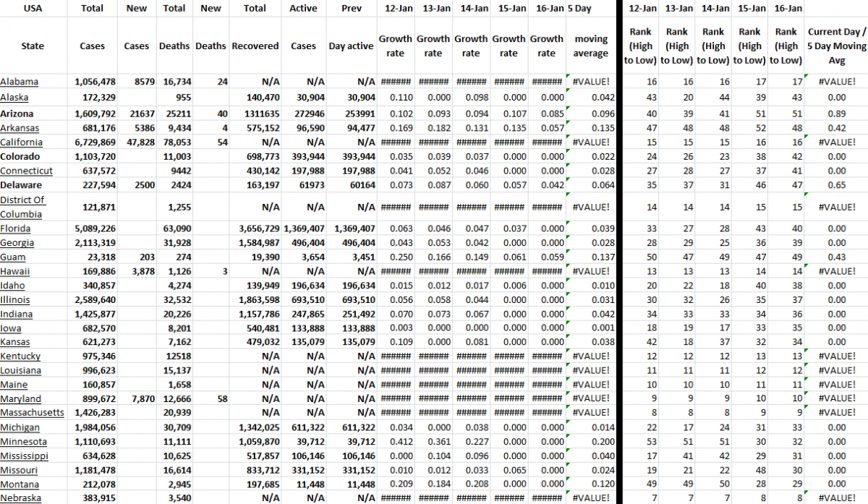Open the Guam link

(14, 257)
